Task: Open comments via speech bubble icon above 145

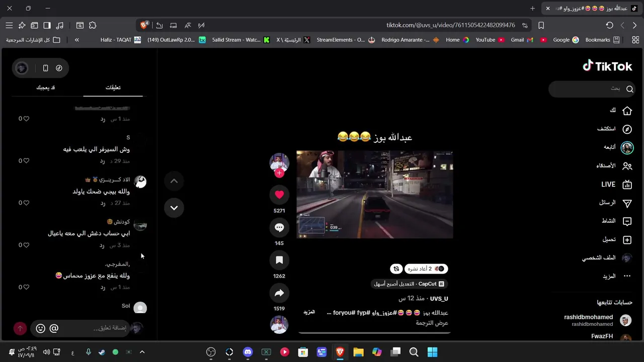Action: point(279,228)
